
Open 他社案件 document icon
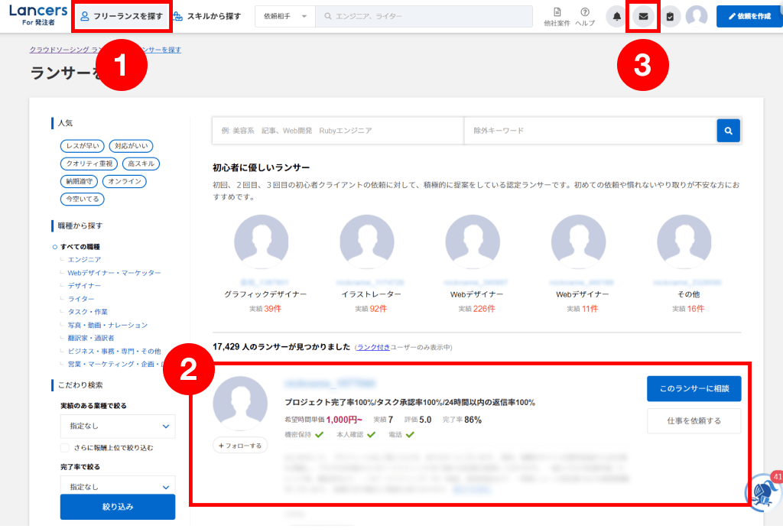pos(557,17)
